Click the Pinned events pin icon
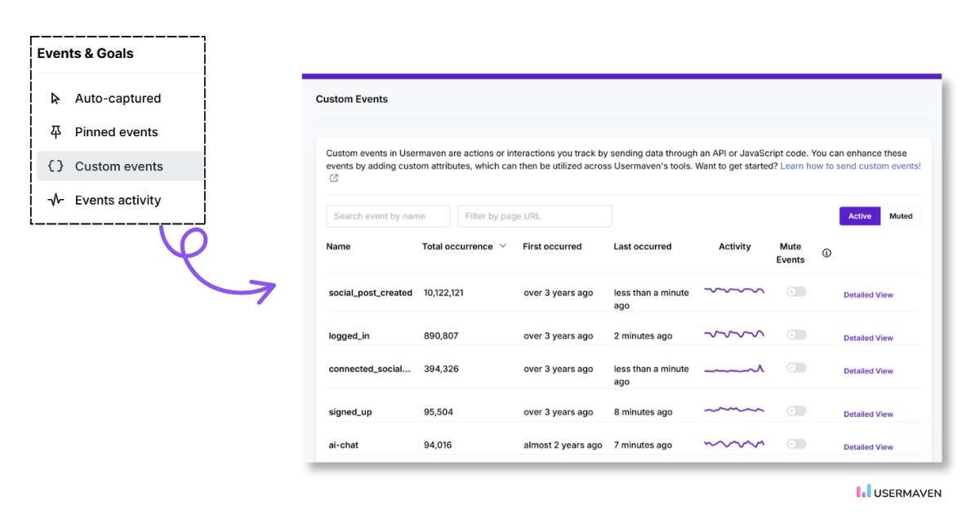Viewport: 980px width, 514px height. [56, 132]
